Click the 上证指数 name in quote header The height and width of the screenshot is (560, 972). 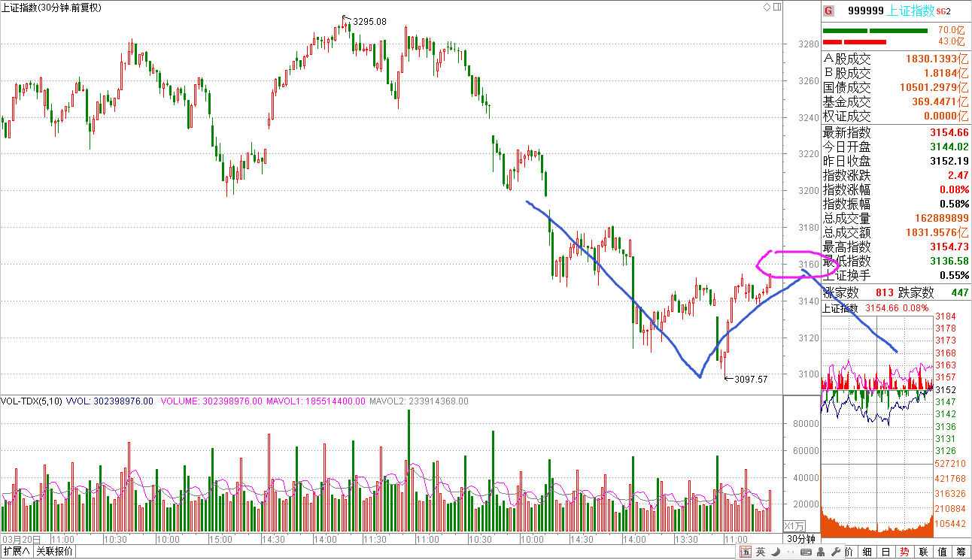point(911,11)
